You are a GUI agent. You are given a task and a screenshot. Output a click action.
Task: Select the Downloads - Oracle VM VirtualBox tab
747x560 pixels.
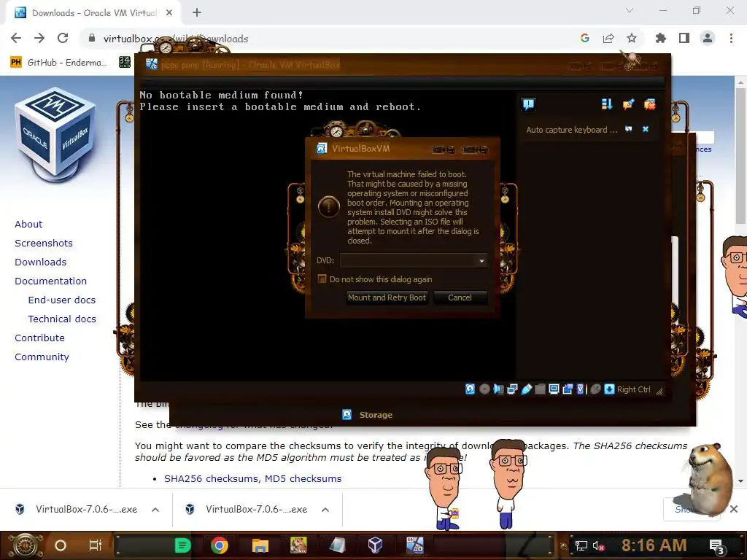(93, 13)
